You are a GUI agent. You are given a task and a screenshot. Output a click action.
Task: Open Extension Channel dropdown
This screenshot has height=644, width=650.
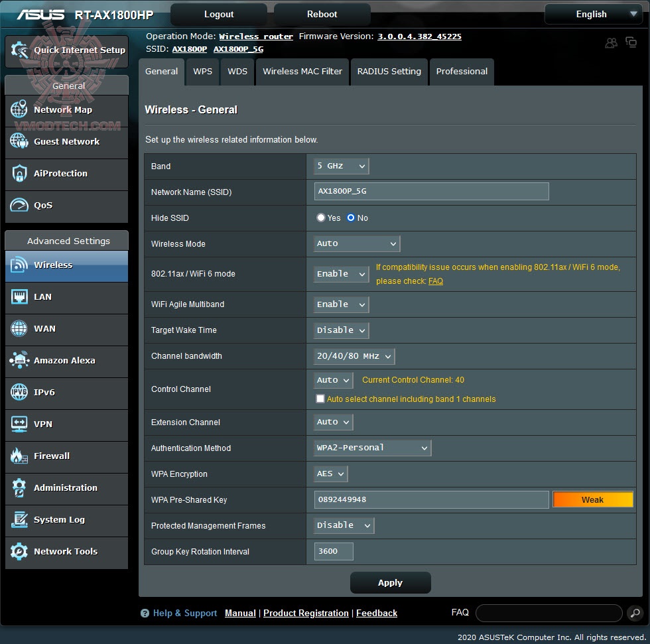point(333,422)
